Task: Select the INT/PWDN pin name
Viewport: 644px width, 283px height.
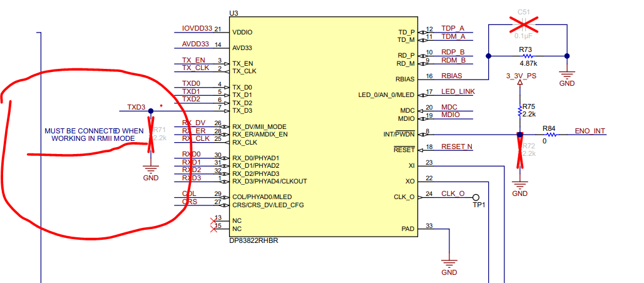Action: point(399,135)
